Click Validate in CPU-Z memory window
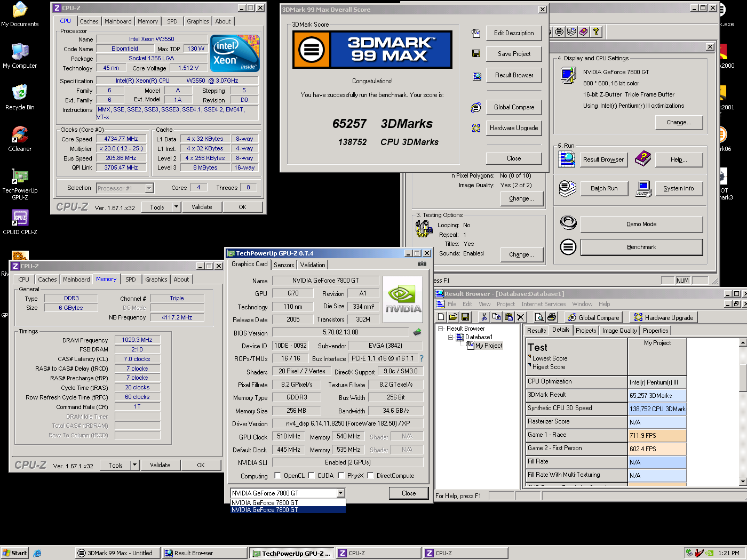Viewport: 747px width, 560px height. [x=160, y=465]
